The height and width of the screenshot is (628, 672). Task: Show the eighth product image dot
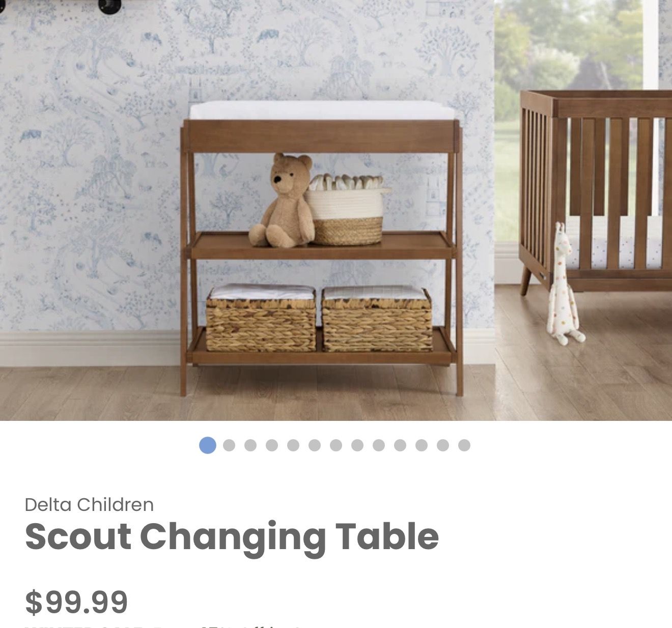357,445
